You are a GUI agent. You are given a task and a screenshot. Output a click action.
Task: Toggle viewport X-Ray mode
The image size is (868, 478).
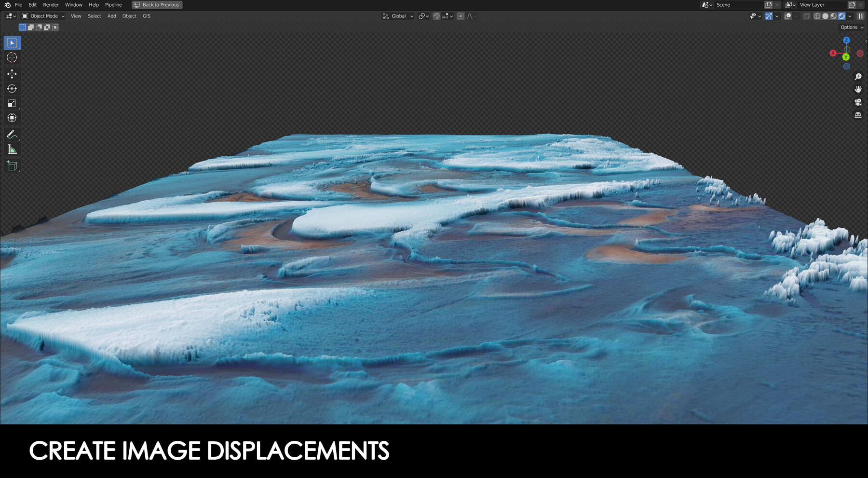pyautogui.click(x=806, y=16)
